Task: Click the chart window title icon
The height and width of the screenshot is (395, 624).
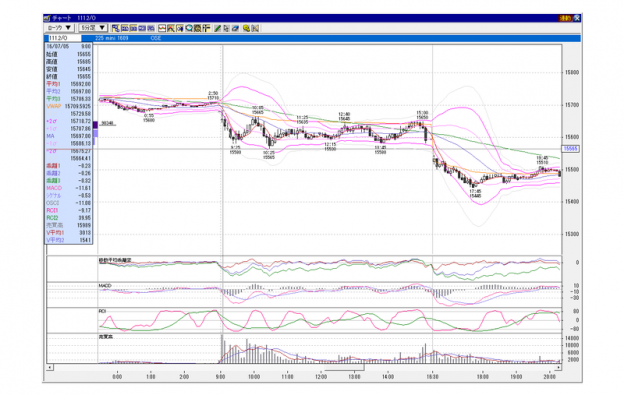Action: (47, 18)
